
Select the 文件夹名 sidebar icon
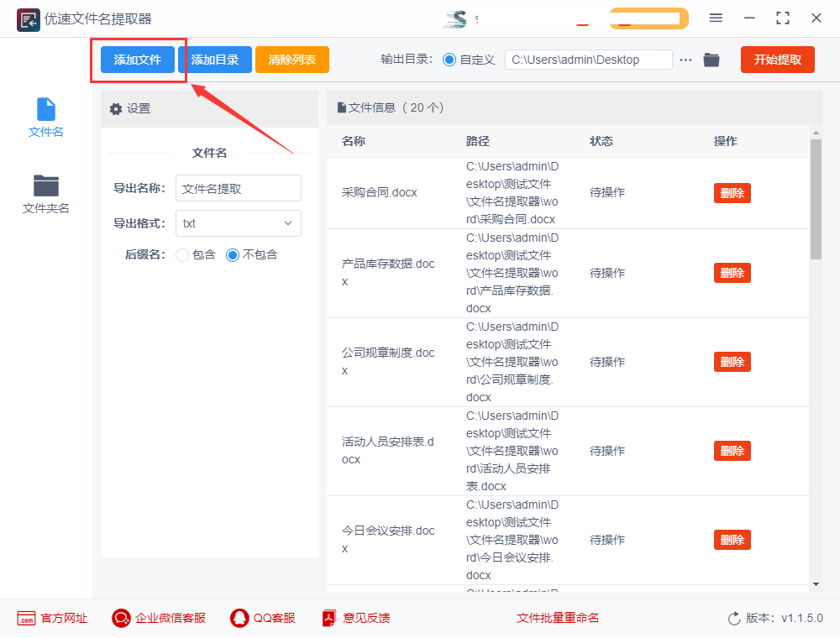click(46, 186)
